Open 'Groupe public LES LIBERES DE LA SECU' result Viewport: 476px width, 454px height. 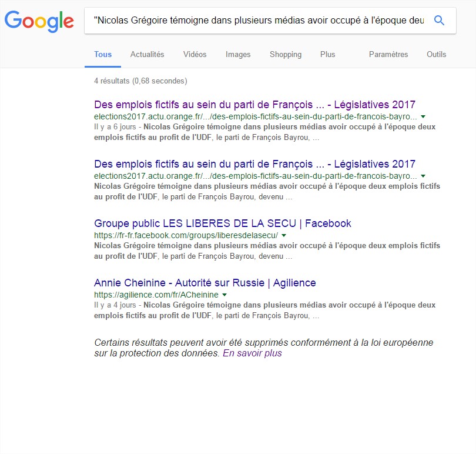coord(223,223)
